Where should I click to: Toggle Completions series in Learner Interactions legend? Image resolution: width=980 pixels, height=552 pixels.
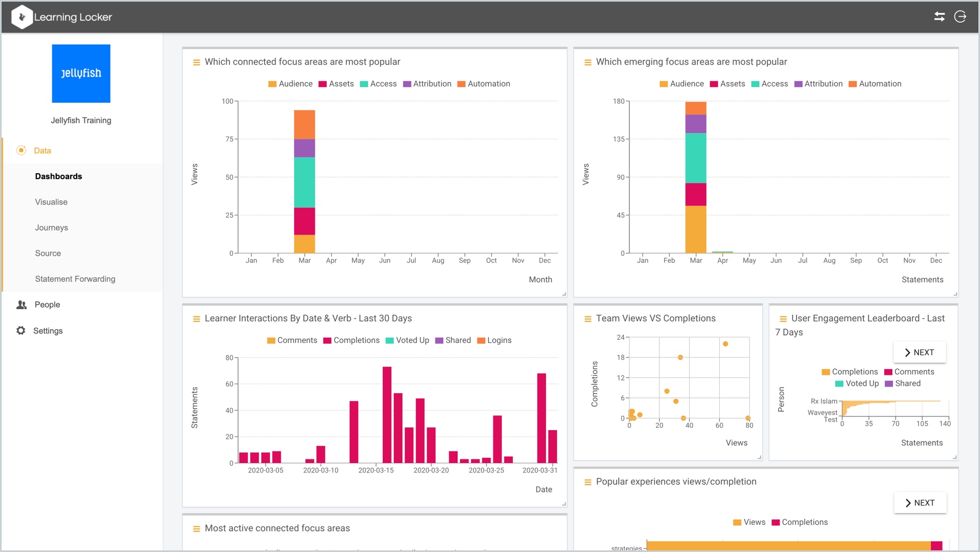coord(351,340)
